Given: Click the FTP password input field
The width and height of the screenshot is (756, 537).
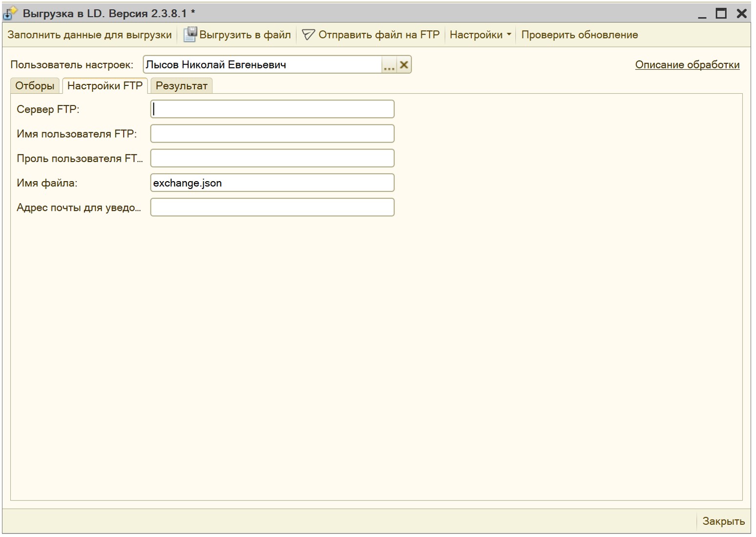Looking at the screenshot, I should (x=272, y=158).
